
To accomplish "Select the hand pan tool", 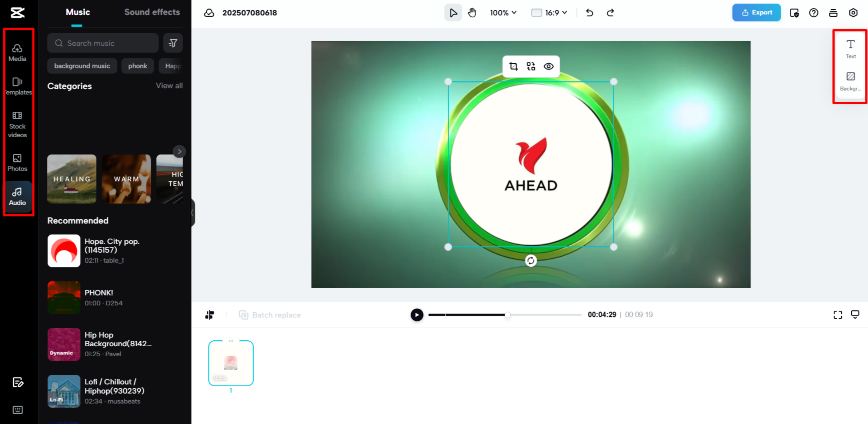I will (x=472, y=13).
